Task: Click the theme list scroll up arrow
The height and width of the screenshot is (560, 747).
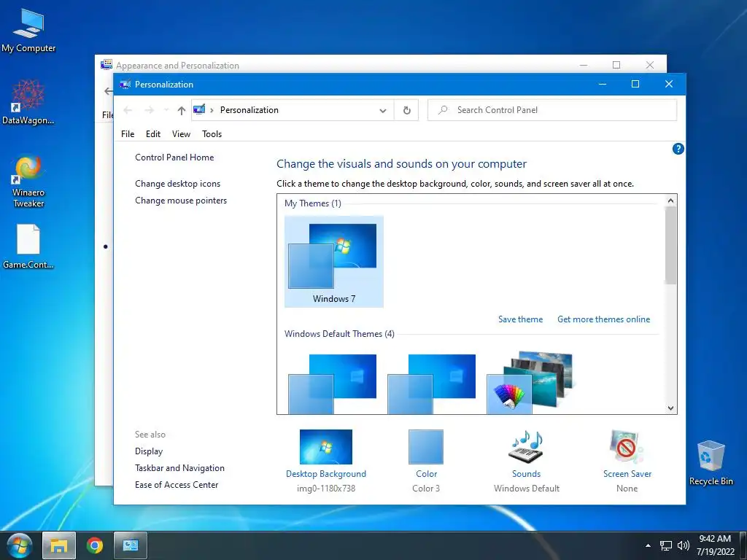Action: coord(671,201)
